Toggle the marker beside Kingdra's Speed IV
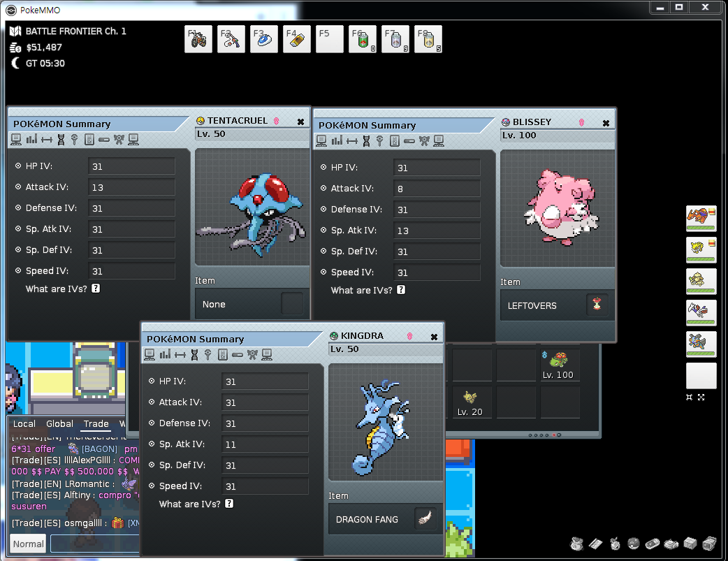The image size is (728, 561). point(152,486)
